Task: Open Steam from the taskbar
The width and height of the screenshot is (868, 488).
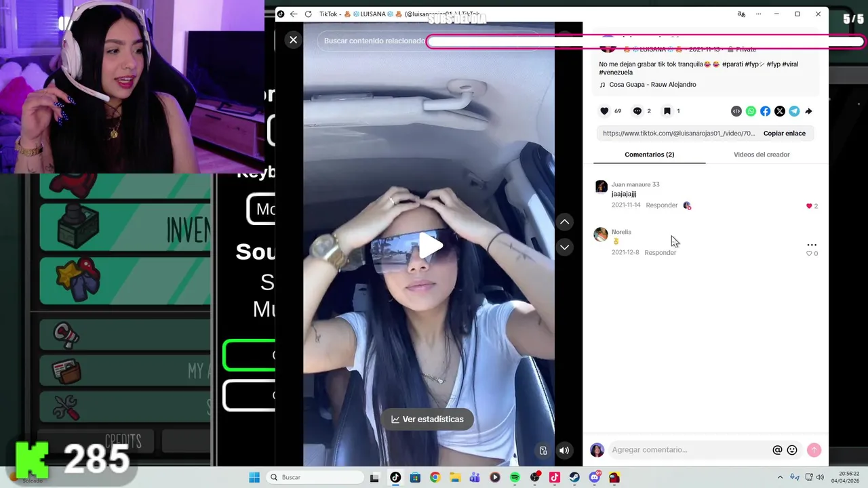Action: [x=574, y=477]
